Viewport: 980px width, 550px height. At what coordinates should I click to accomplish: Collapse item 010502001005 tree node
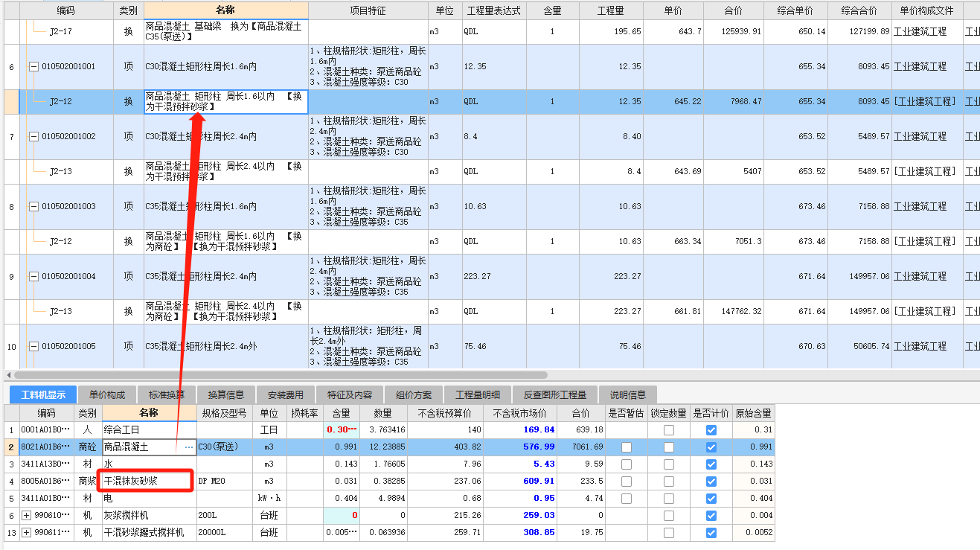[x=33, y=346]
